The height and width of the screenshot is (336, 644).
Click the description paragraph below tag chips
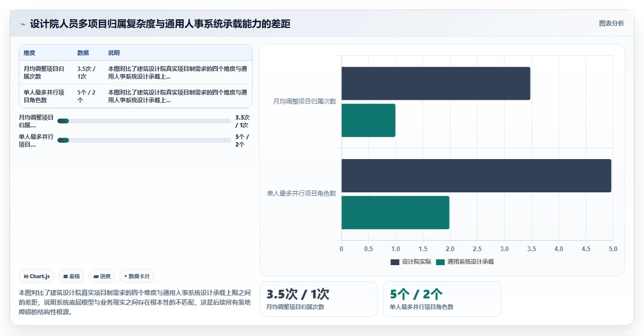[135, 302]
